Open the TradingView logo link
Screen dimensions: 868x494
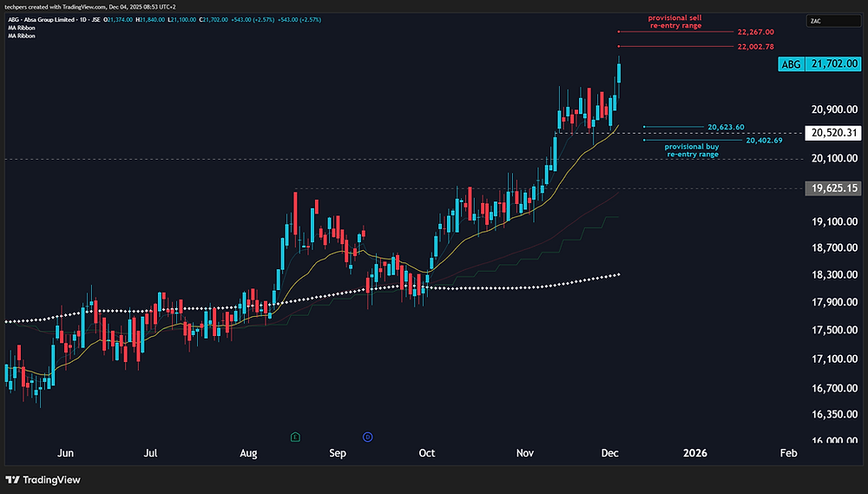(x=43, y=480)
